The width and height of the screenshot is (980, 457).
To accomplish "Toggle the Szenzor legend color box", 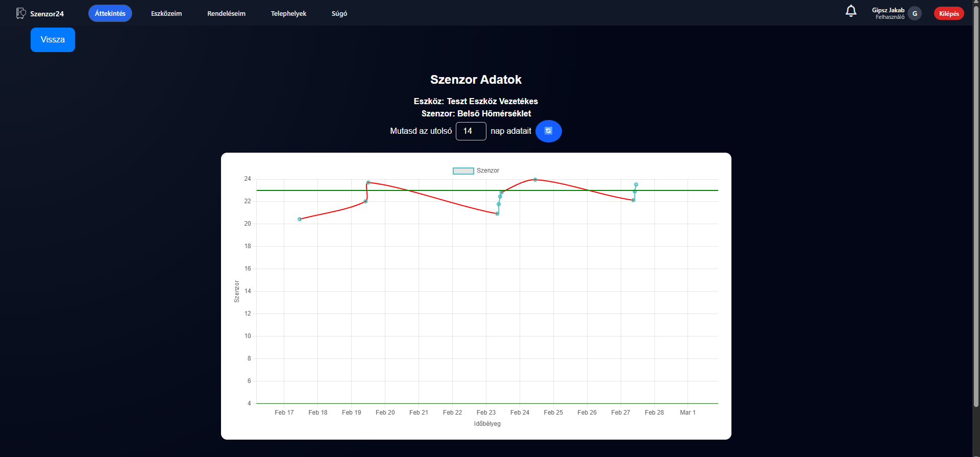I will (x=463, y=171).
